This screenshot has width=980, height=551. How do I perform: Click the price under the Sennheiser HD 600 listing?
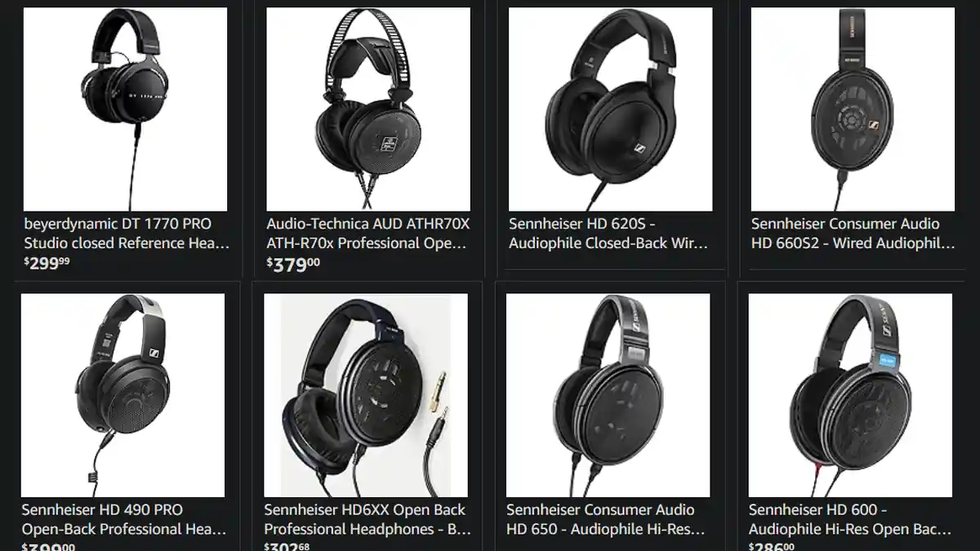[774, 546]
